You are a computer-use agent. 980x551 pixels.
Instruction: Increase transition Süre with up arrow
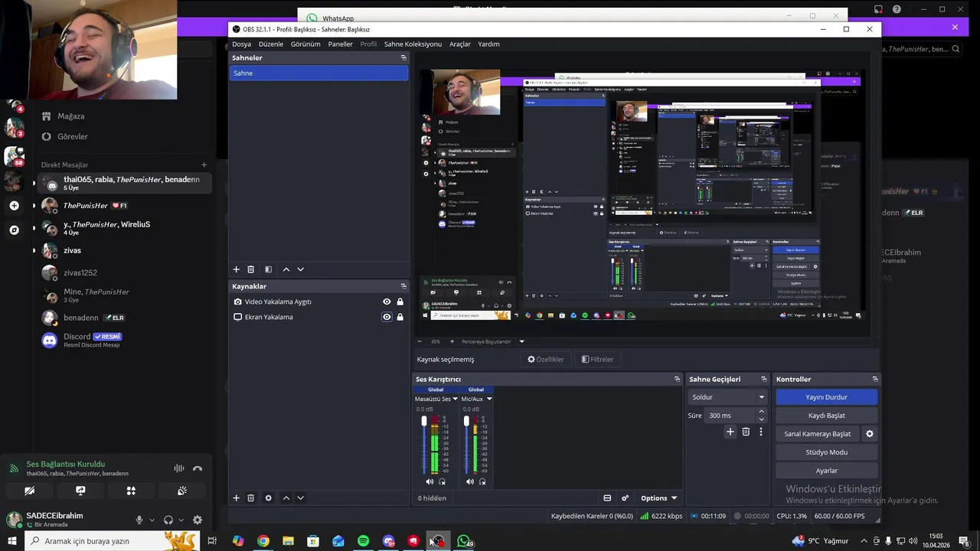761,412
